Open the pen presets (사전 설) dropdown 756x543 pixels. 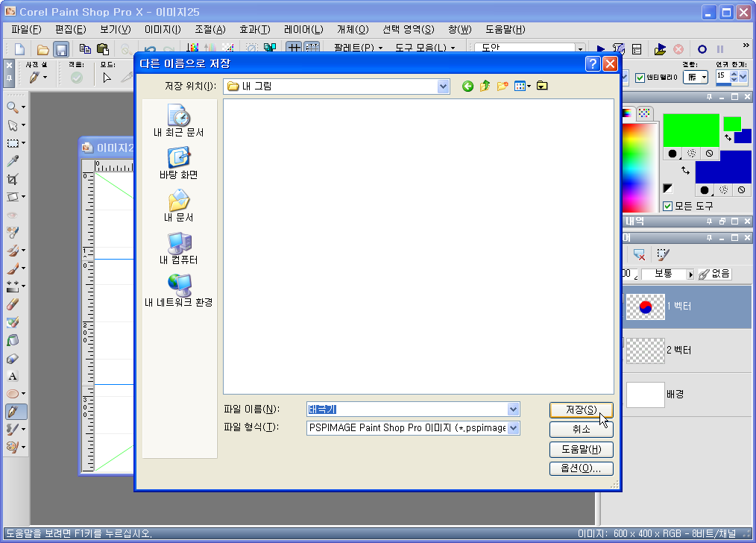coord(38,77)
